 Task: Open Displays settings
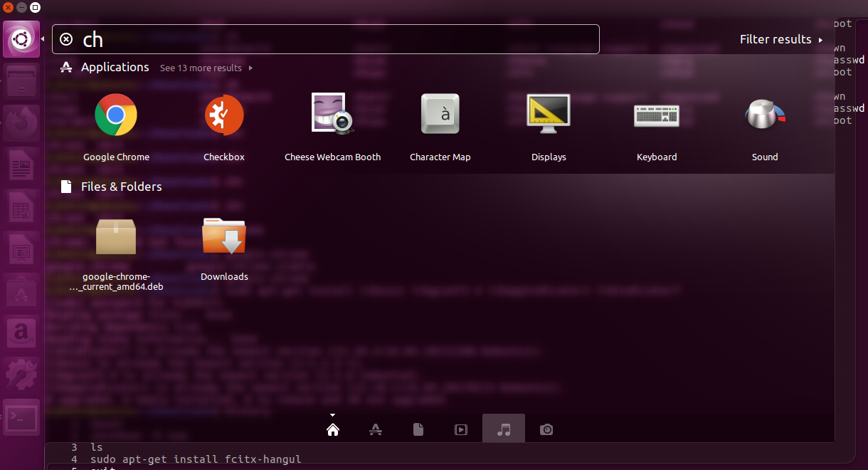[x=549, y=127]
